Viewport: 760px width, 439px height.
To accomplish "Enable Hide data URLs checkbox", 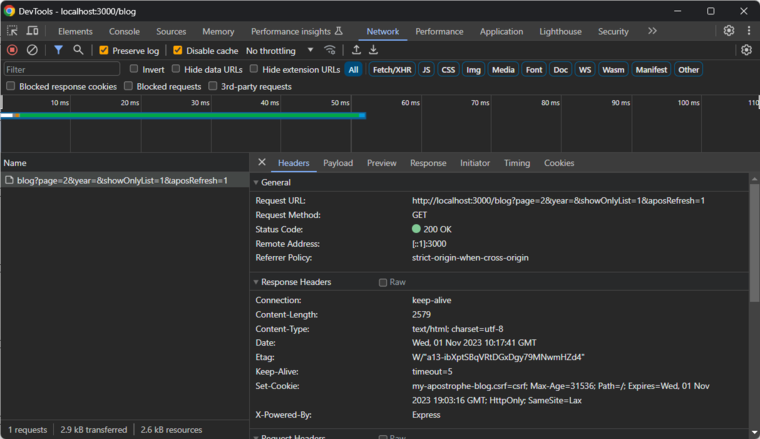I will [x=176, y=69].
